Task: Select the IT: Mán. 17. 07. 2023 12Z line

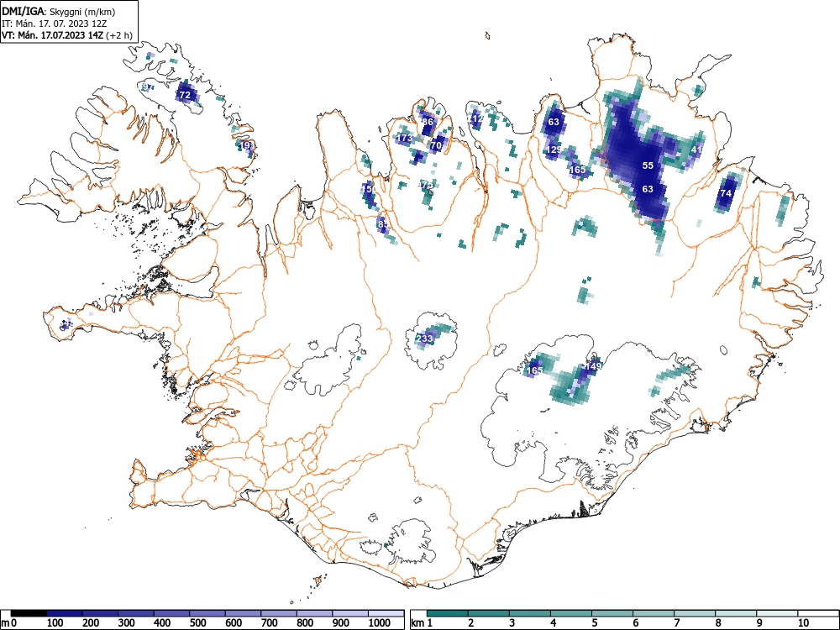Action: (x=54, y=24)
